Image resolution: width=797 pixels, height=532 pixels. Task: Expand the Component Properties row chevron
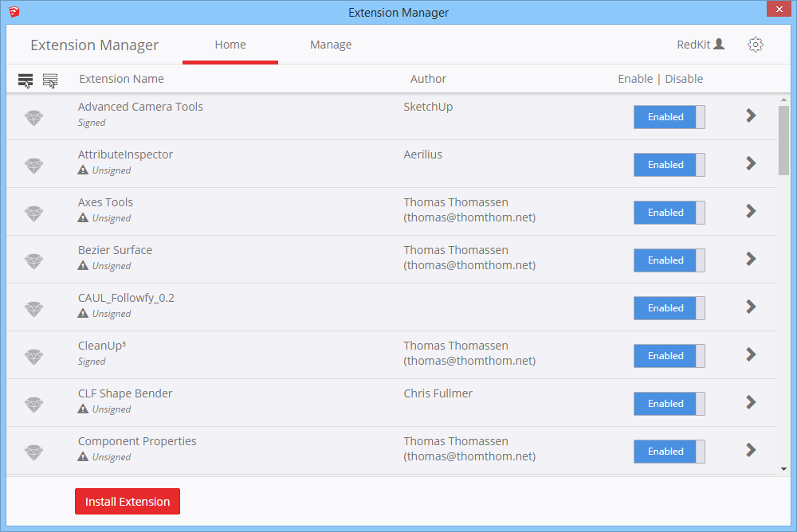(x=751, y=450)
